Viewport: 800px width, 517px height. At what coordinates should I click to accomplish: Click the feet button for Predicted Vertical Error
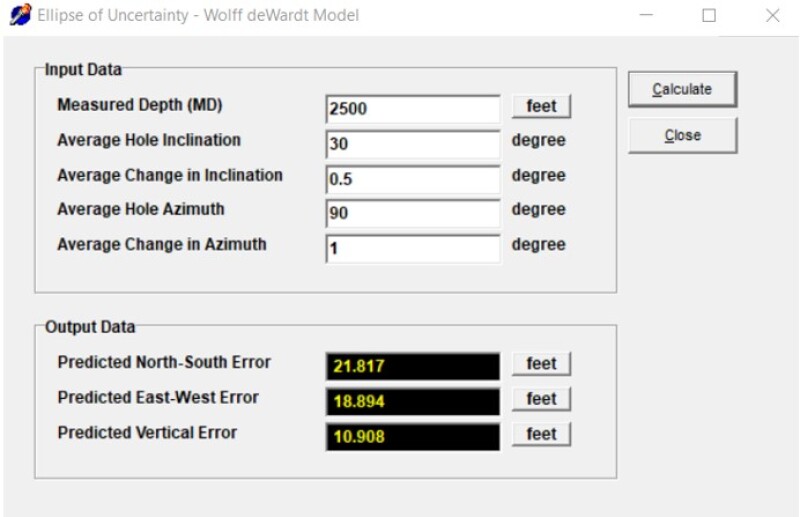(541, 434)
